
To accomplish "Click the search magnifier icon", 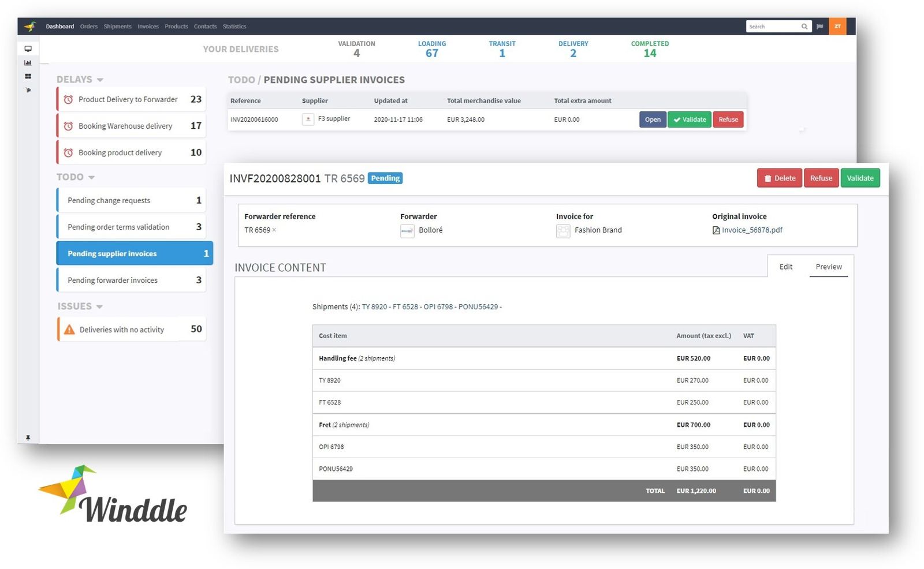I will pyautogui.click(x=804, y=26).
